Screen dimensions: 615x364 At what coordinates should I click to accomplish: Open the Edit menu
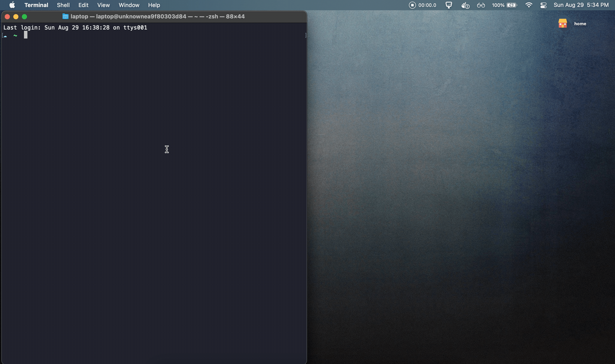click(83, 5)
